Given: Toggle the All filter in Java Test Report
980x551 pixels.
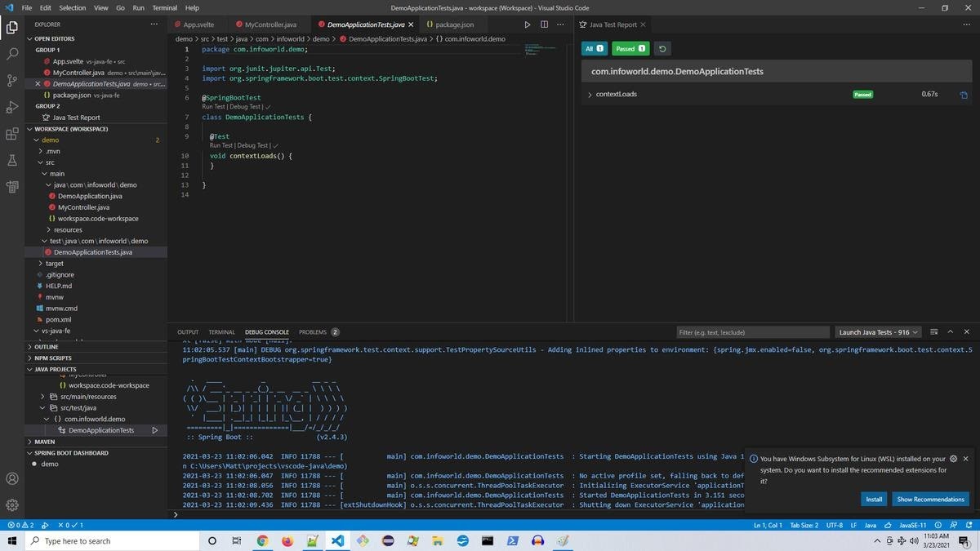Looking at the screenshot, I should (592, 49).
